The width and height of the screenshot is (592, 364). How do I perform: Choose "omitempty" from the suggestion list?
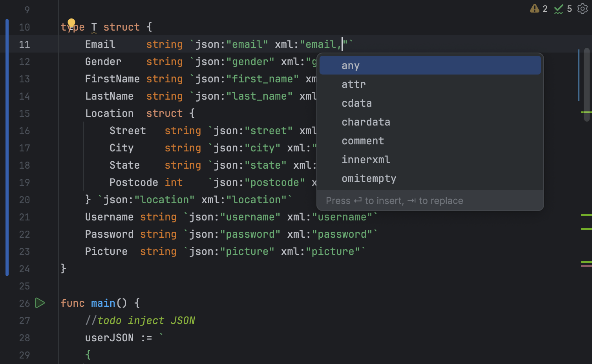coord(369,178)
